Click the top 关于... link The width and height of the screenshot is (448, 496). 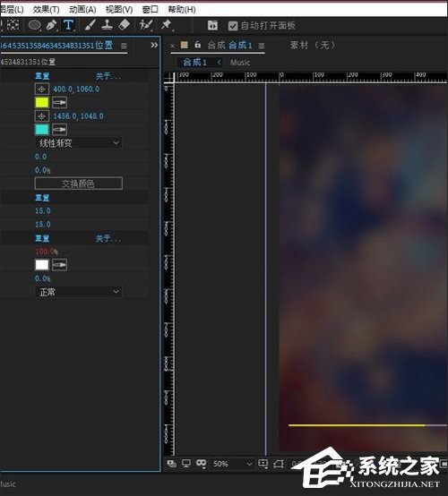[x=108, y=76]
